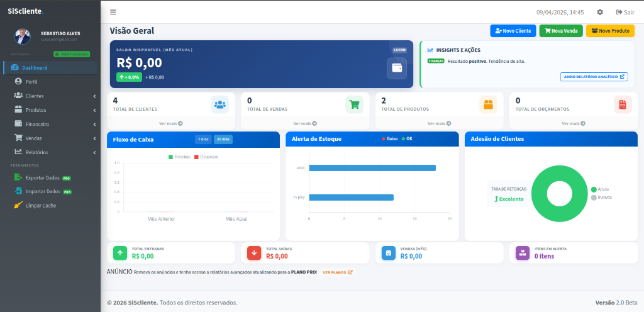644x312 pixels.
Task: Click the Novo Produto button
Action: tap(610, 31)
